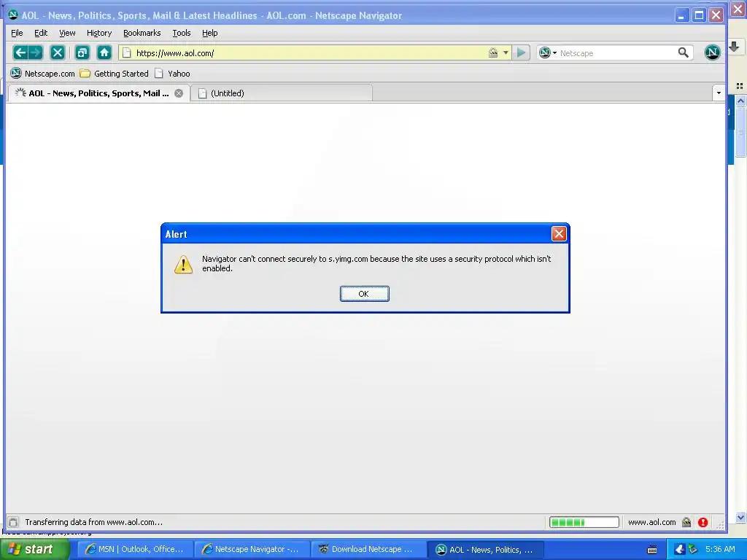Open the Getting Started bookmarks folder
This screenshot has height=560, width=747.
pyautogui.click(x=115, y=74)
